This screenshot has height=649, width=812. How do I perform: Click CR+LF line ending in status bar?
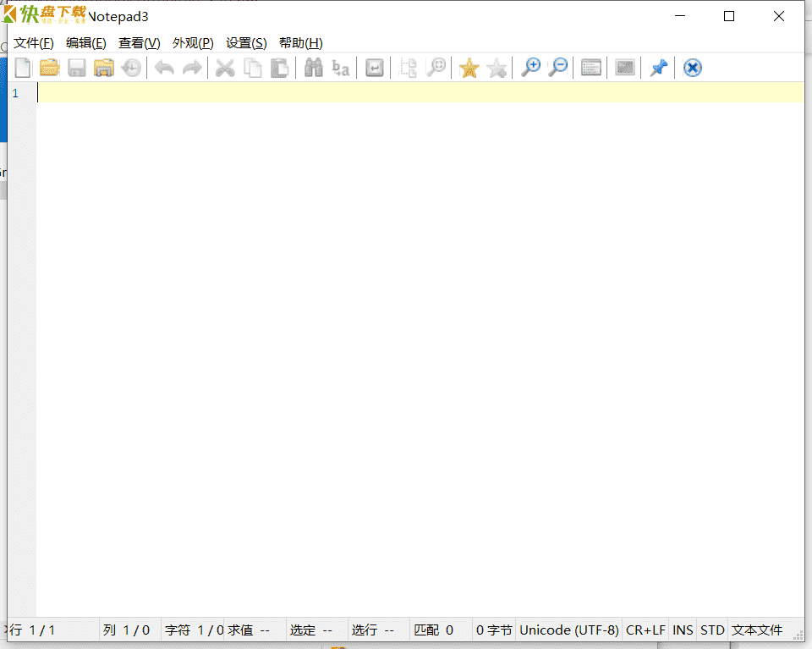645,630
